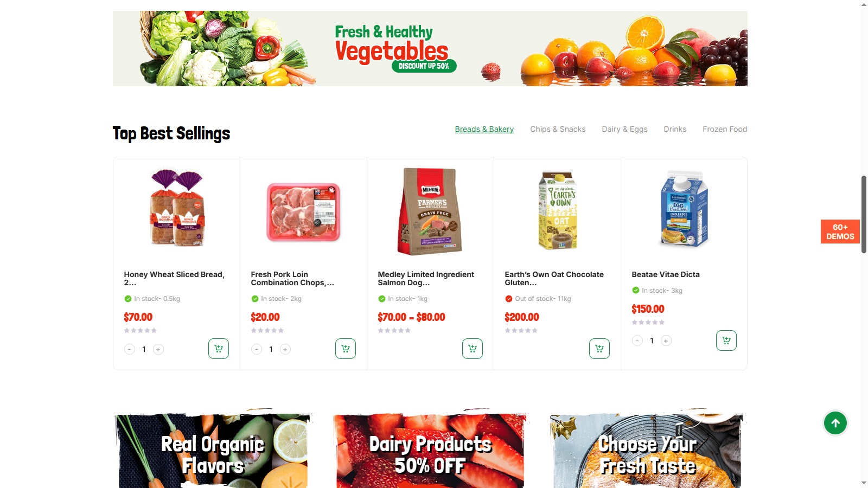Increase quantity of Honey Wheat Sliced Bread
868x488 pixels.
pyautogui.click(x=158, y=349)
